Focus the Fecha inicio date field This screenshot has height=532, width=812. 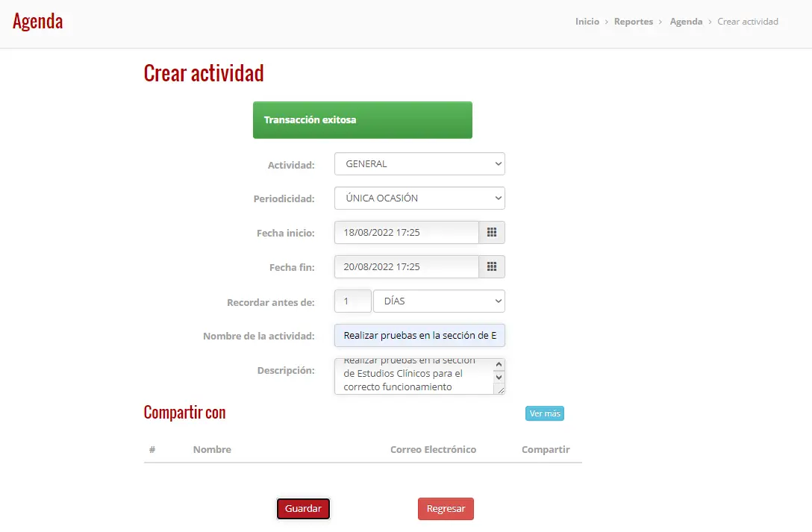point(407,232)
